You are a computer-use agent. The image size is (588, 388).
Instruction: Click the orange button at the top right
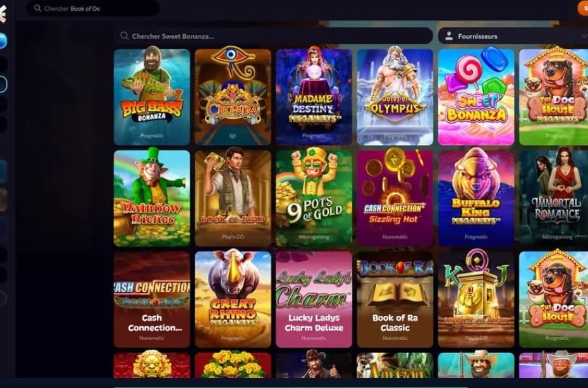click(x=583, y=8)
